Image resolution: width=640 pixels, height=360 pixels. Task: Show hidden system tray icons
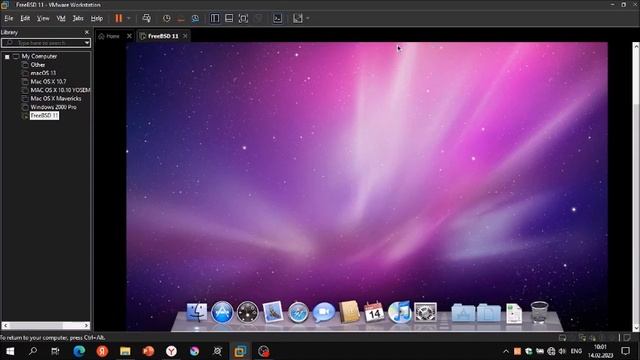(x=506, y=351)
